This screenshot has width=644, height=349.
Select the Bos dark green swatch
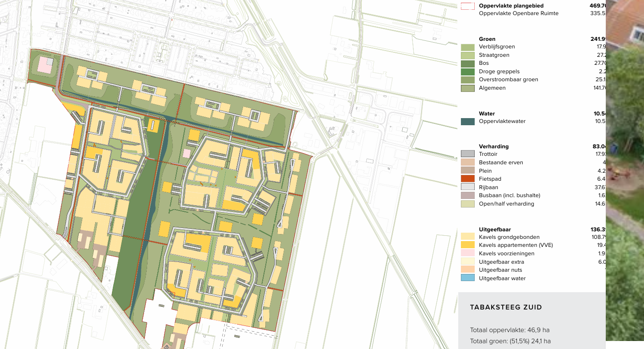[x=468, y=63]
